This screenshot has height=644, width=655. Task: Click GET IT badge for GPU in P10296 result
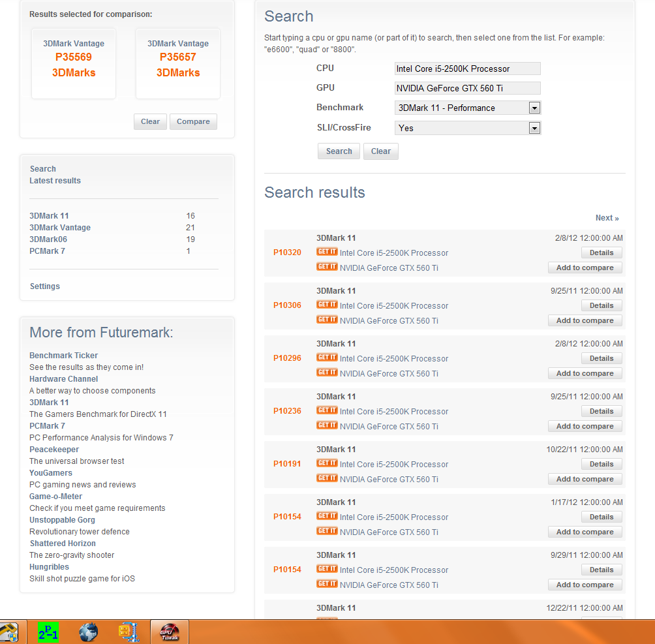click(327, 373)
